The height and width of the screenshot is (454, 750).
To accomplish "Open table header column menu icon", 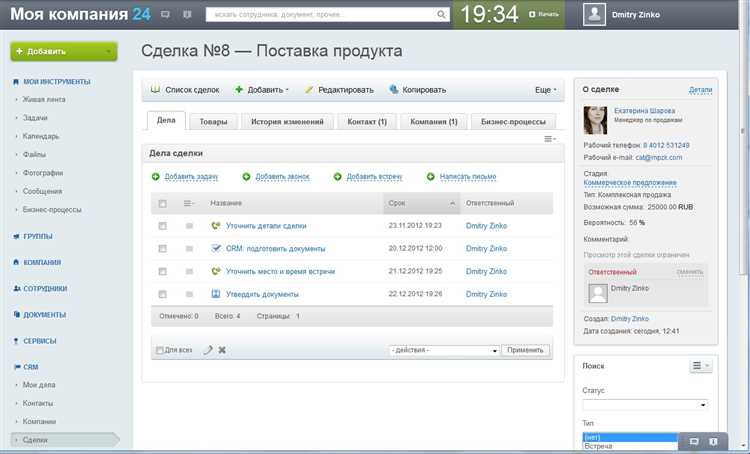I will pos(189,203).
